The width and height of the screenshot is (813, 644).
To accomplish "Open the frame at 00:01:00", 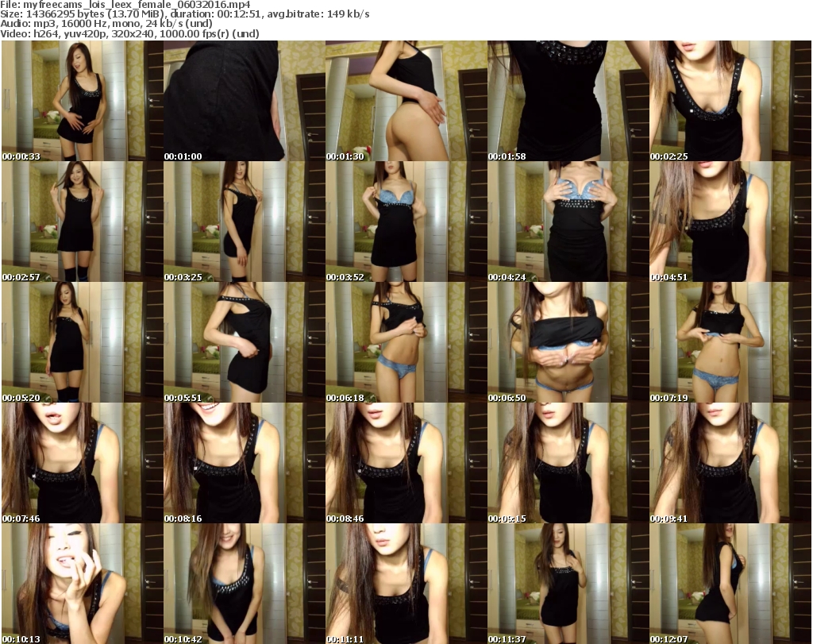I will (245, 101).
